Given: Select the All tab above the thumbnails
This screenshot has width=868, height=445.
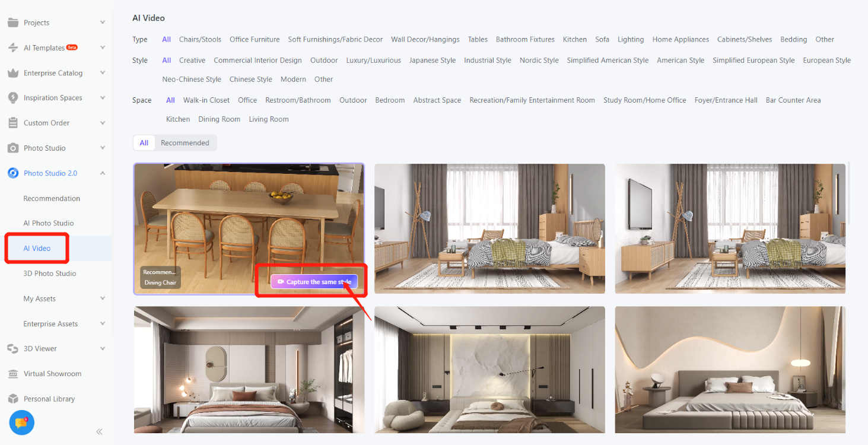Looking at the screenshot, I should (144, 143).
